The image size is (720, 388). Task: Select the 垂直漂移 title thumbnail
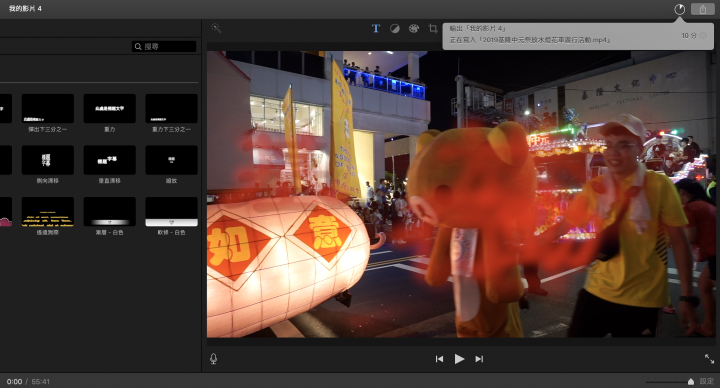click(x=109, y=160)
